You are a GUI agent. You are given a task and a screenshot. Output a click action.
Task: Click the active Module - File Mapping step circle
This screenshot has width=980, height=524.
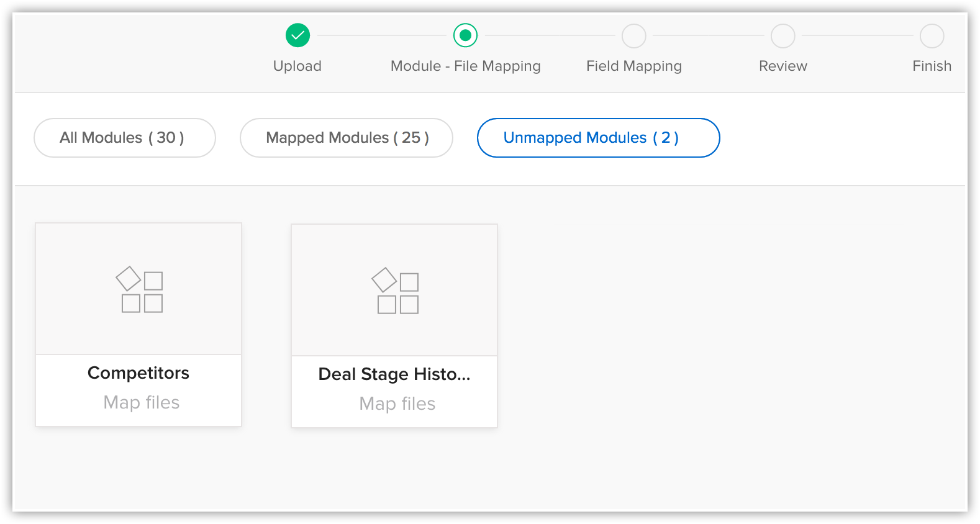[x=465, y=35]
